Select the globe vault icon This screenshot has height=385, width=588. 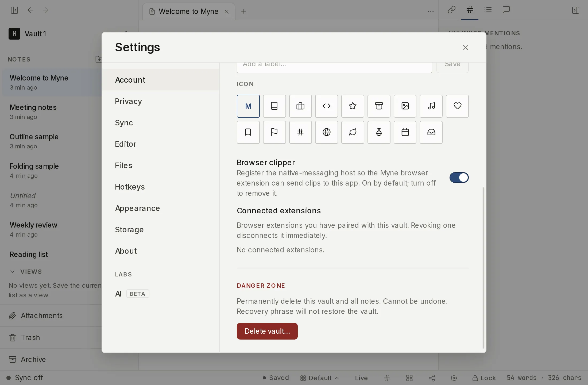[x=327, y=132]
